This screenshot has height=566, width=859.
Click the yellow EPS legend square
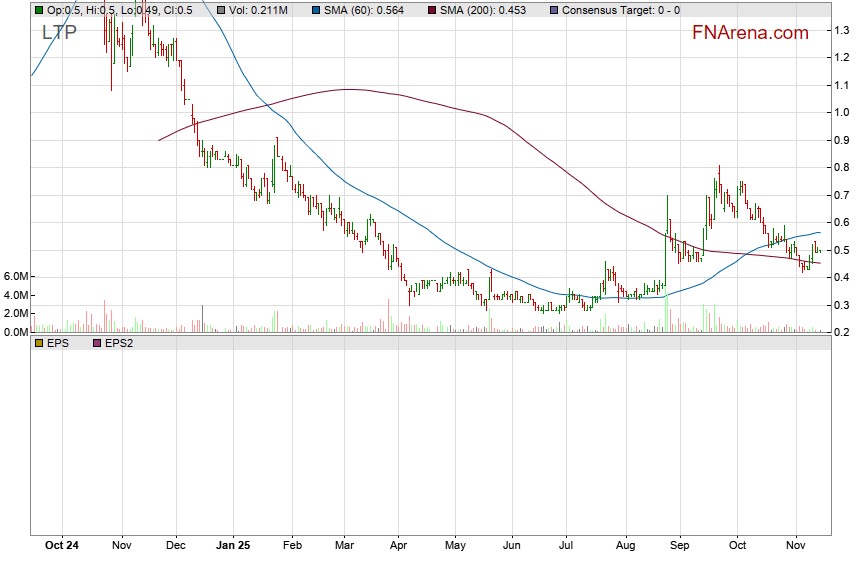(x=39, y=343)
